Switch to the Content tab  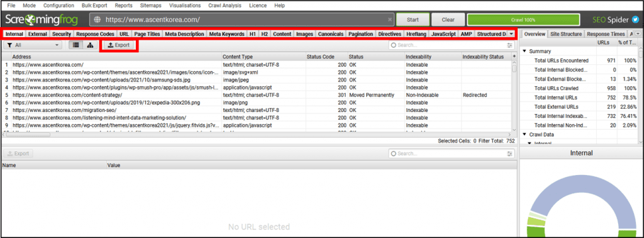coord(282,34)
